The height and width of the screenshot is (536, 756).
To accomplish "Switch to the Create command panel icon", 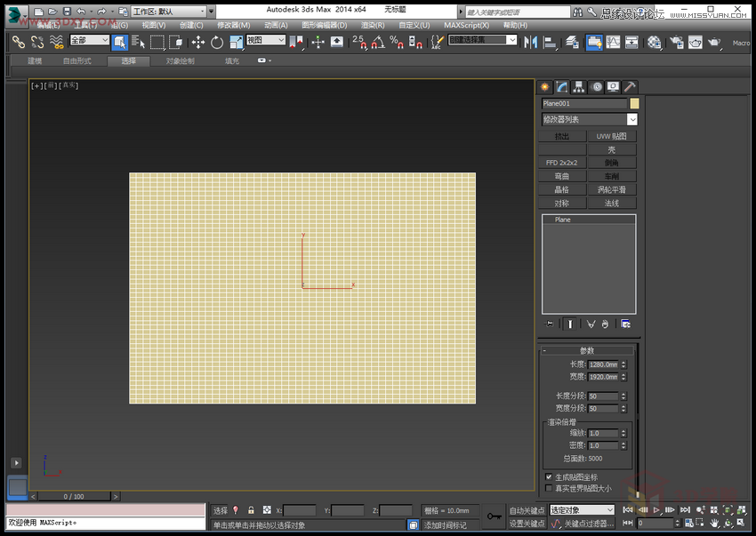I will pyautogui.click(x=544, y=87).
